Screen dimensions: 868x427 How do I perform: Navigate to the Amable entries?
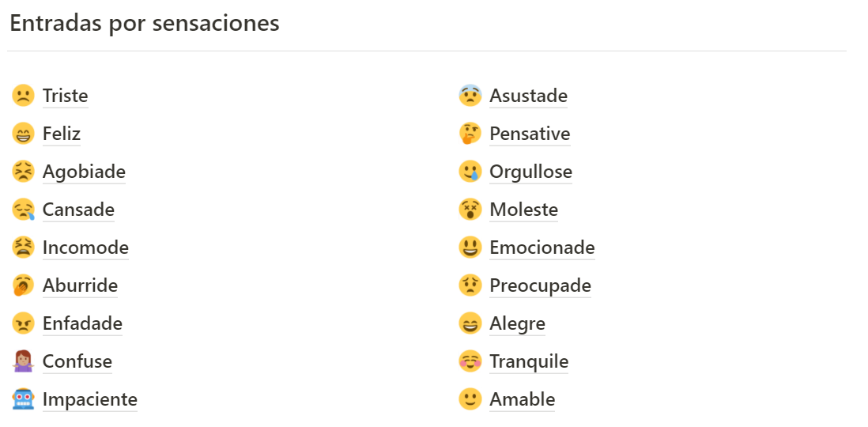pos(522,399)
